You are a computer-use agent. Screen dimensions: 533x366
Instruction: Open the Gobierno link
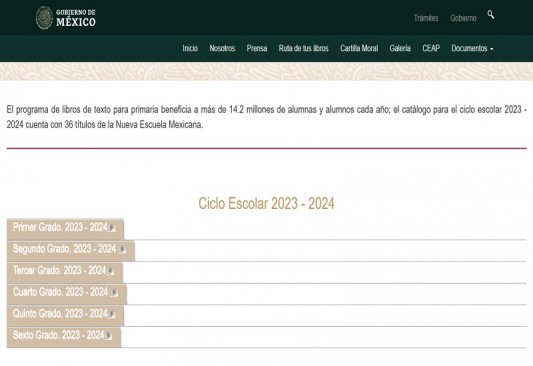click(463, 18)
